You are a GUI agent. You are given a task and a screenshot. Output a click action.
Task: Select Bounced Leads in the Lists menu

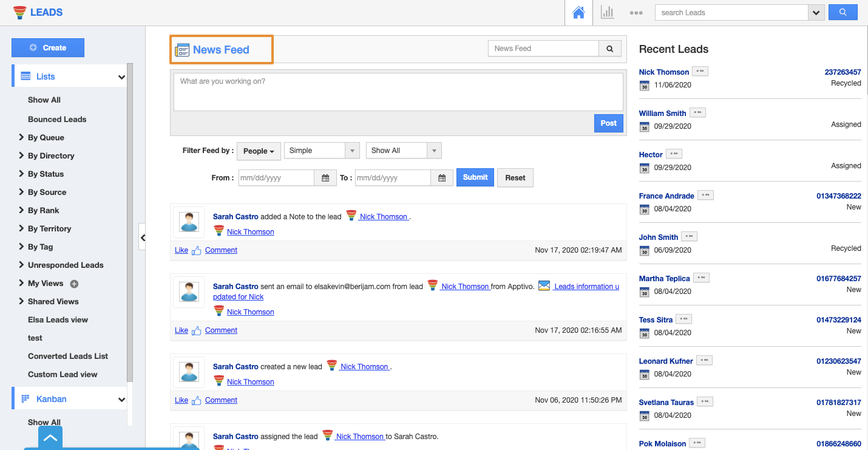pyautogui.click(x=57, y=120)
